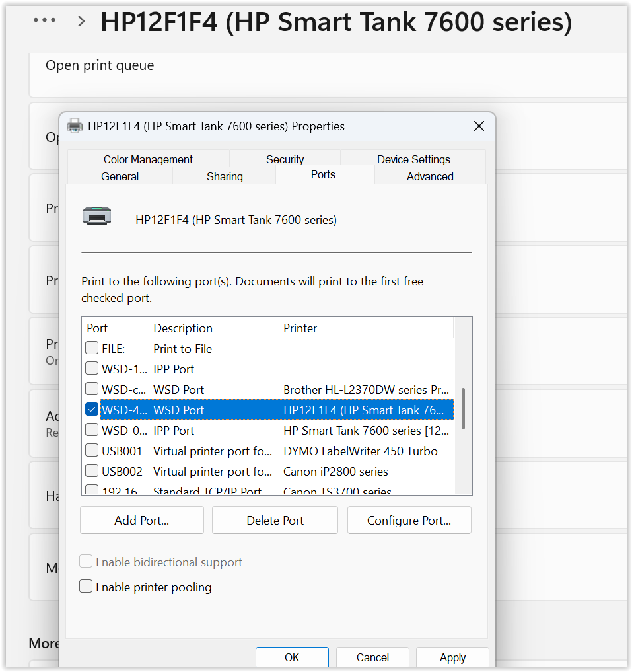Screen dimensions: 632x672
Task: Select the 'Print to File' description cell
Action: point(182,349)
